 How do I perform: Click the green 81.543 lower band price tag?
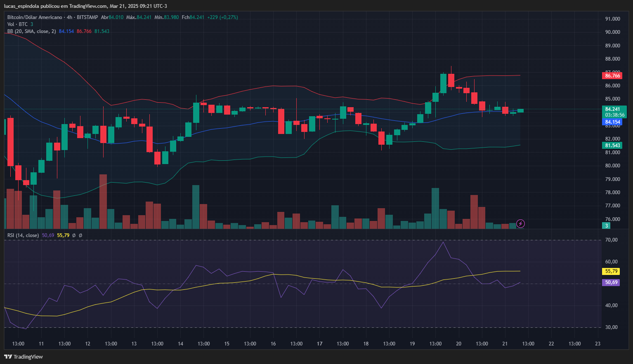612,146
